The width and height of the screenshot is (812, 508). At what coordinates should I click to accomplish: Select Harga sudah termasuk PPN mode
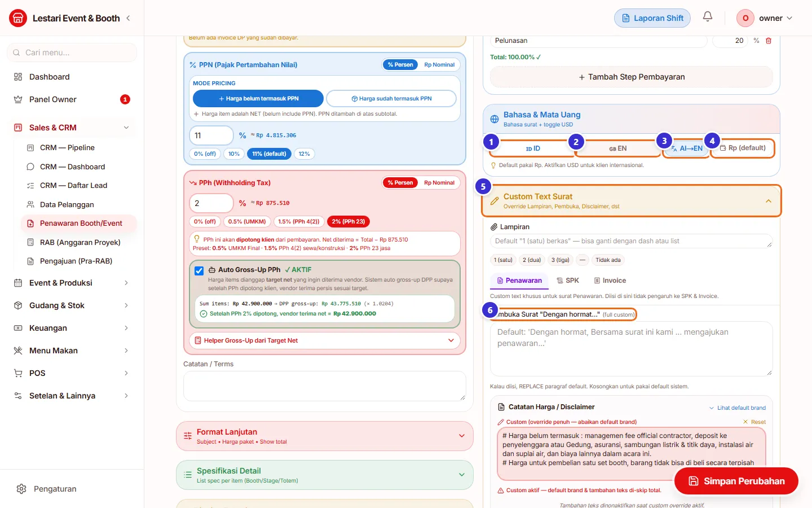[x=391, y=99]
